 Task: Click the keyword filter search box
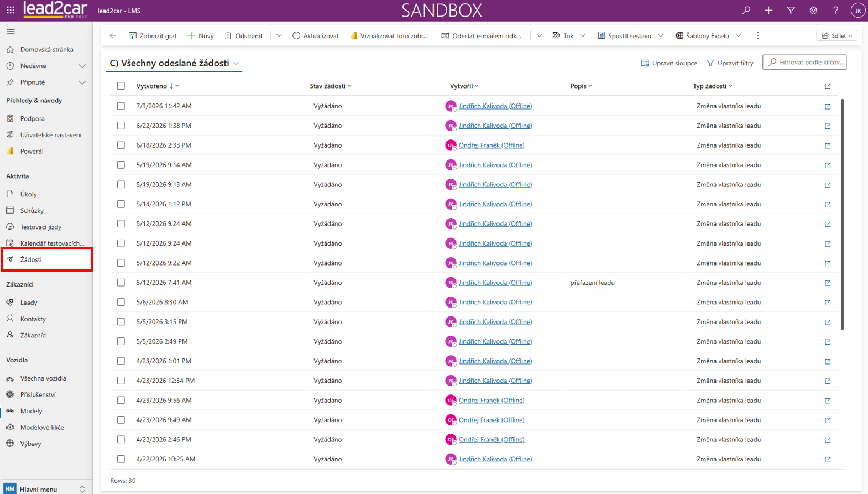click(x=804, y=62)
